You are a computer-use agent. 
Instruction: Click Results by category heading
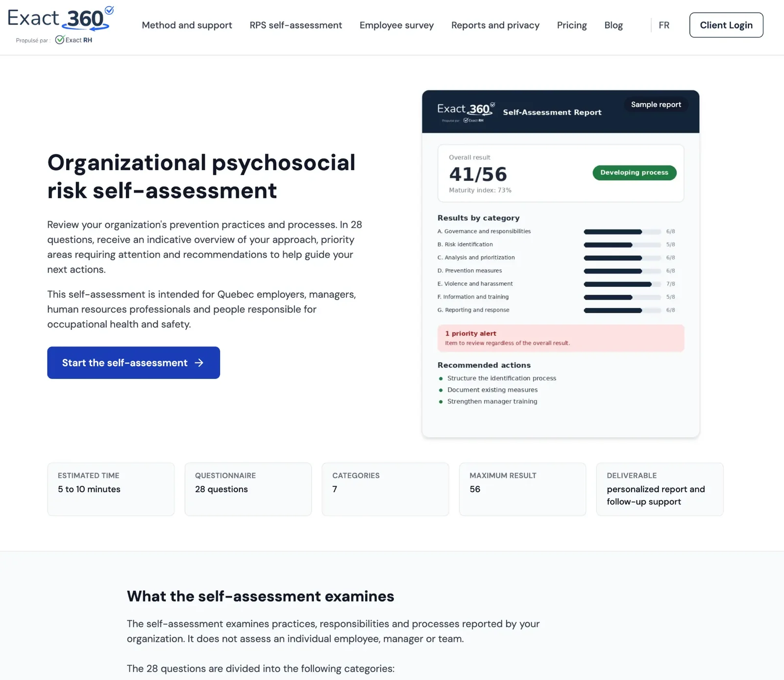click(x=478, y=218)
